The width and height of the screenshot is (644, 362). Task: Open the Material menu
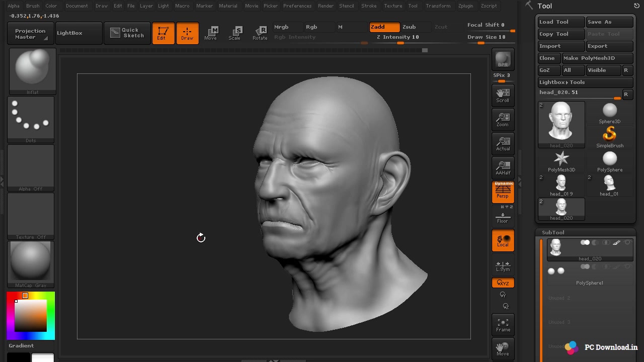[228, 6]
